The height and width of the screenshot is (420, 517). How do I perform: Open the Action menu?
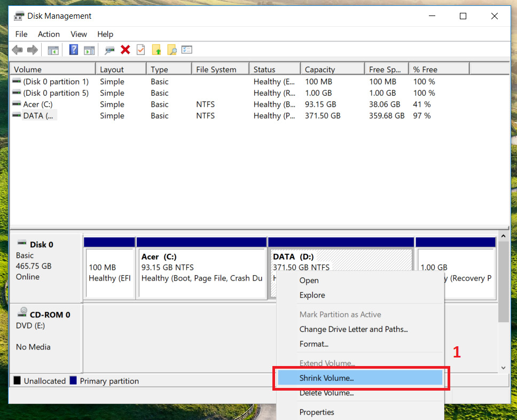pos(49,34)
